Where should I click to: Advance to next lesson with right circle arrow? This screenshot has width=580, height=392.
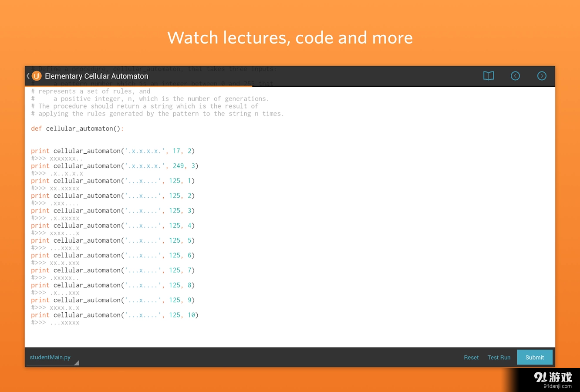[x=542, y=76]
